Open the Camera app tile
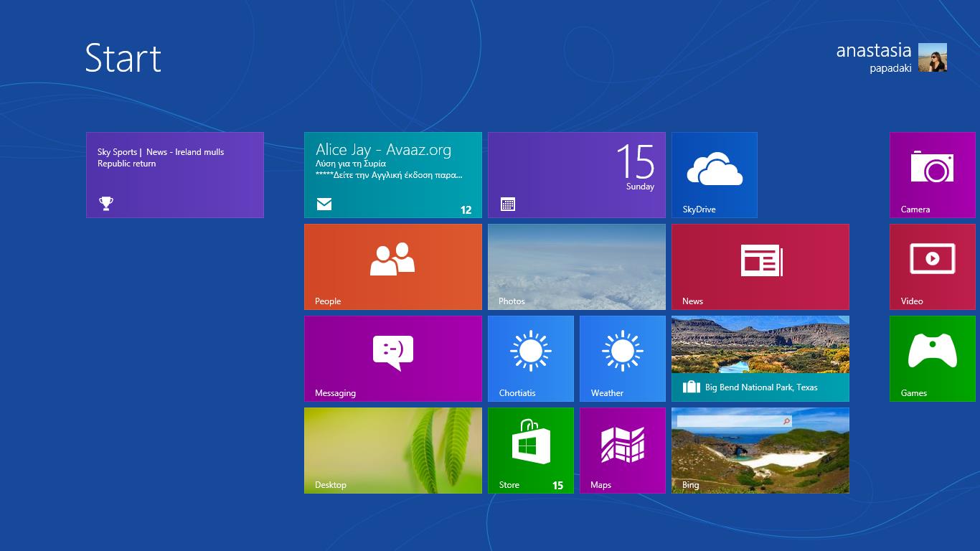Viewport: 980px width, 551px height. pyautogui.click(x=933, y=175)
